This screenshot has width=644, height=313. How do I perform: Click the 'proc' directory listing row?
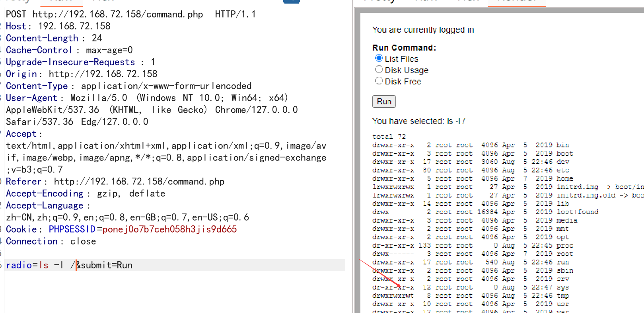pyautogui.click(x=473, y=245)
